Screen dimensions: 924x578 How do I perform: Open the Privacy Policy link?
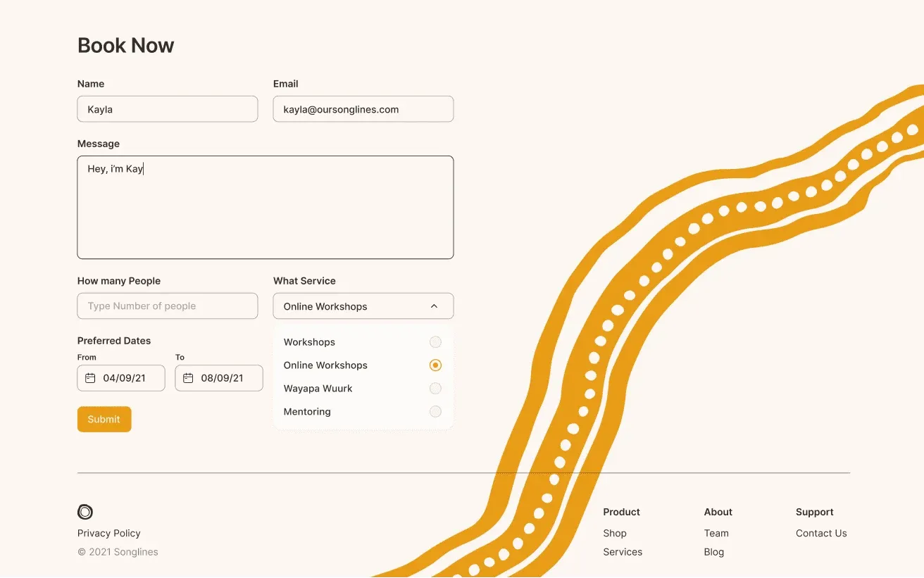(109, 533)
